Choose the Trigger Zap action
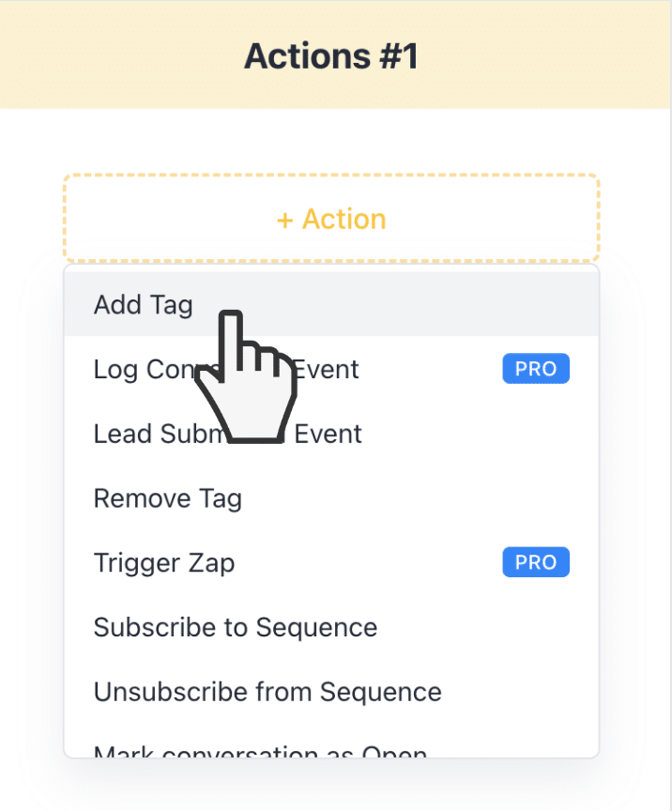This screenshot has height=811, width=672. coord(331,562)
